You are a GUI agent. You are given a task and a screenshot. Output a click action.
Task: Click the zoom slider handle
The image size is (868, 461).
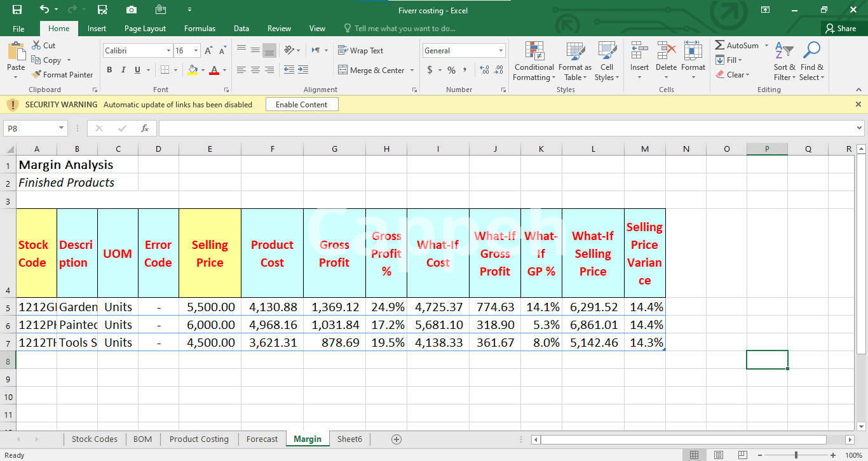coord(796,455)
